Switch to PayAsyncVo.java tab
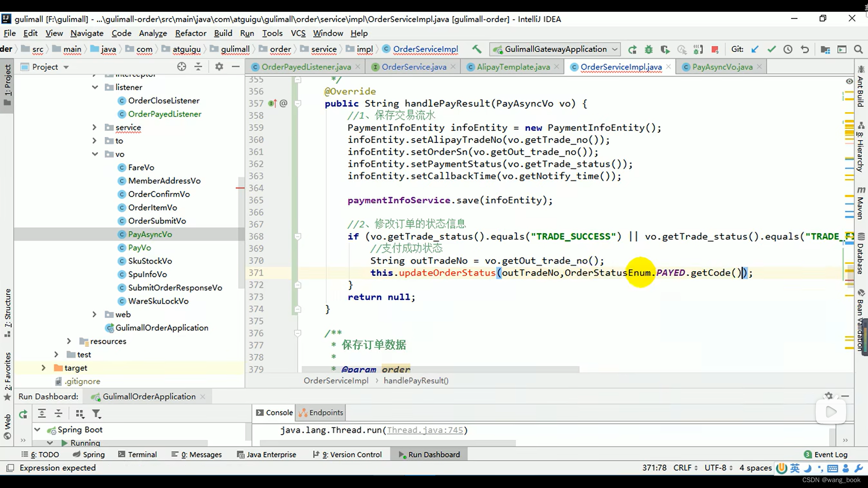 (722, 67)
